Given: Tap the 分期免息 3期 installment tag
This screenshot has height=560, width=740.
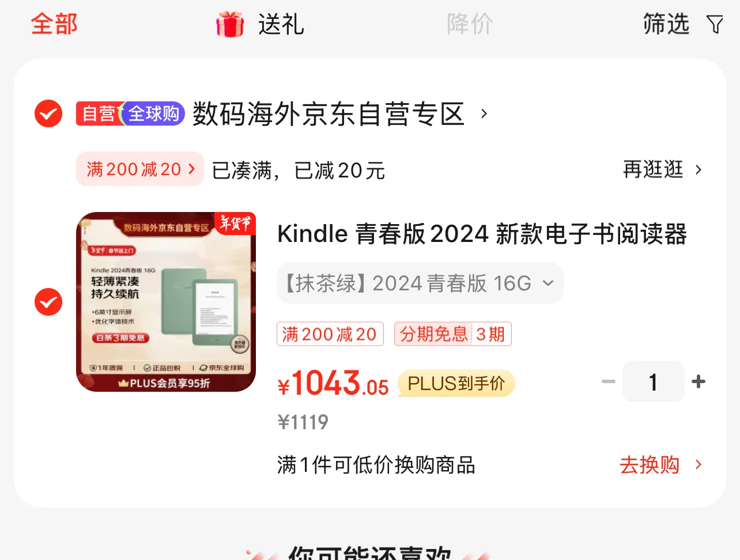Looking at the screenshot, I should pyautogui.click(x=453, y=334).
